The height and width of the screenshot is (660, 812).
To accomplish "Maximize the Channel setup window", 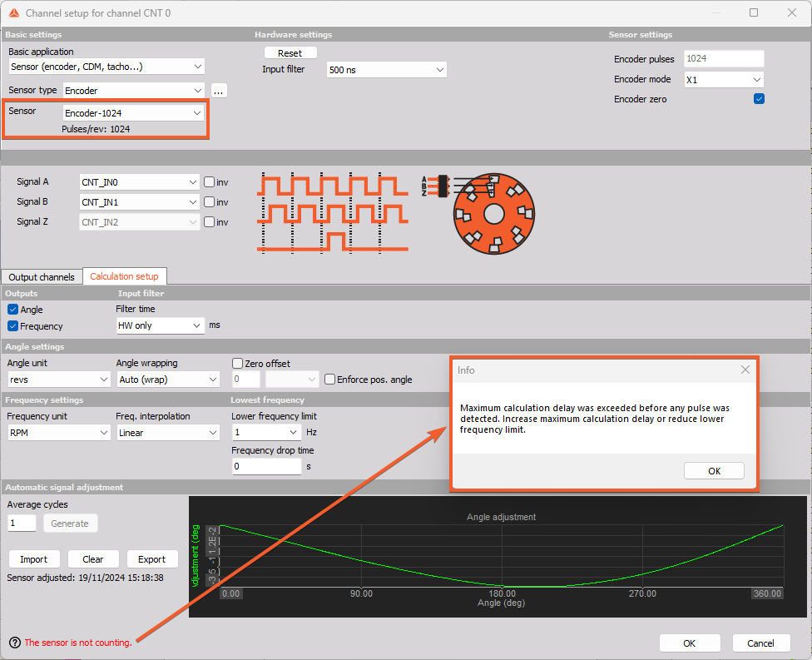I will pyautogui.click(x=754, y=12).
